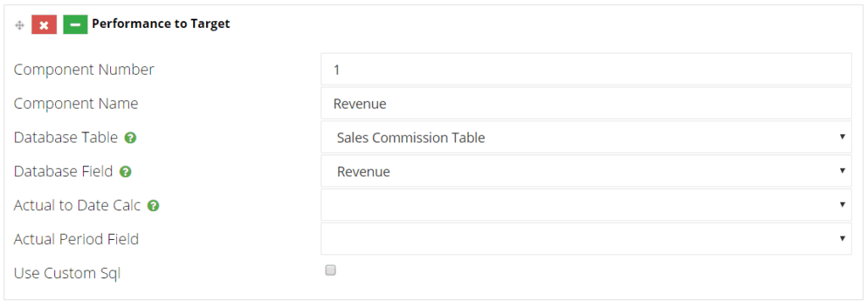The image size is (868, 307).
Task: Focus the Component Name field containing Revenue
Action: pyautogui.click(x=587, y=103)
